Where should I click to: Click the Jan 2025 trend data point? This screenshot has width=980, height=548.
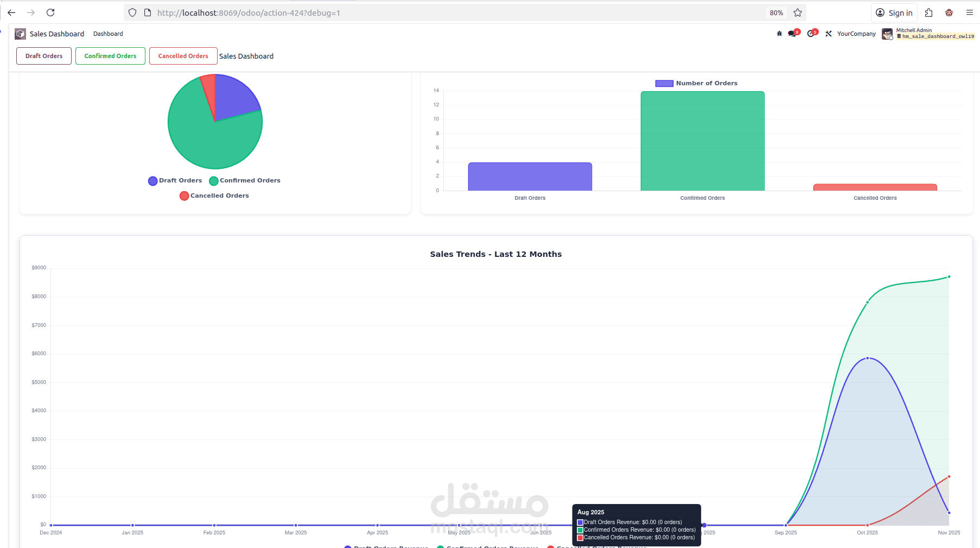[x=132, y=525]
